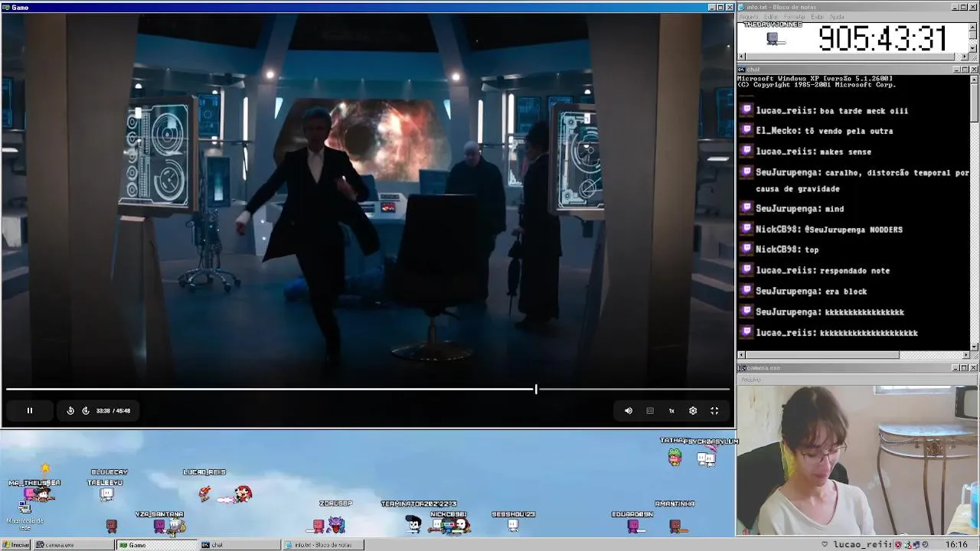Click the video time 33:38 / 45:48 label

click(113, 411)
